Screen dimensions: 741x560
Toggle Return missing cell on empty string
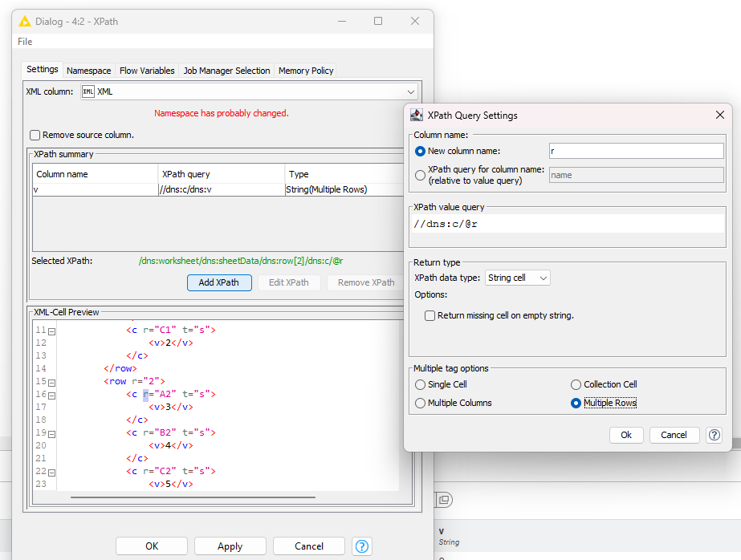(430, 315)
